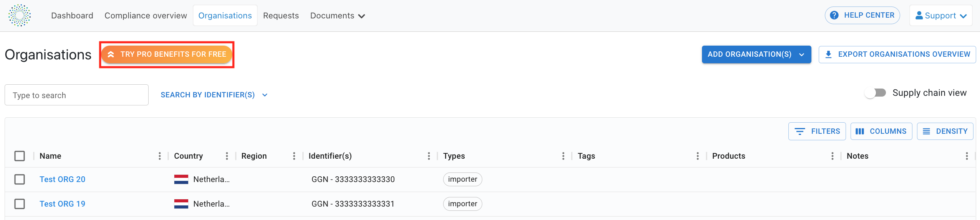Focus the Type to search field
Screen dimensions: 980x220
pos(76,95)
